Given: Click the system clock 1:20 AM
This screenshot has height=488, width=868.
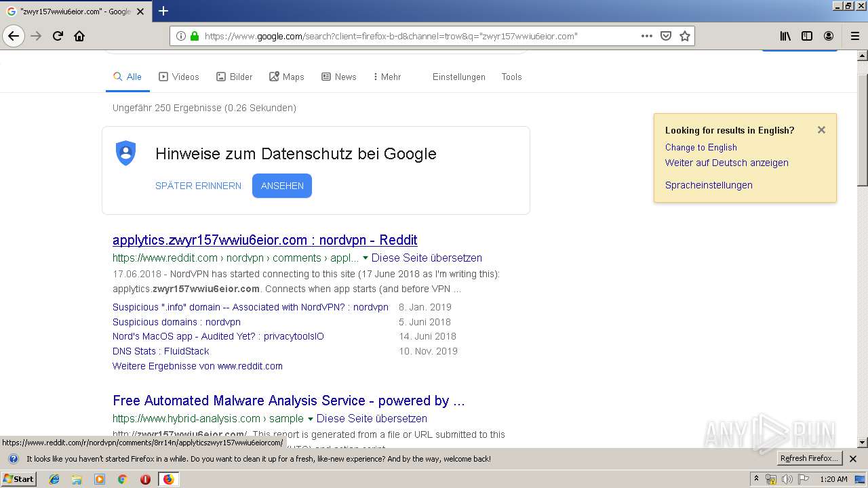Looking at the screenshot, I should point(833,479).
